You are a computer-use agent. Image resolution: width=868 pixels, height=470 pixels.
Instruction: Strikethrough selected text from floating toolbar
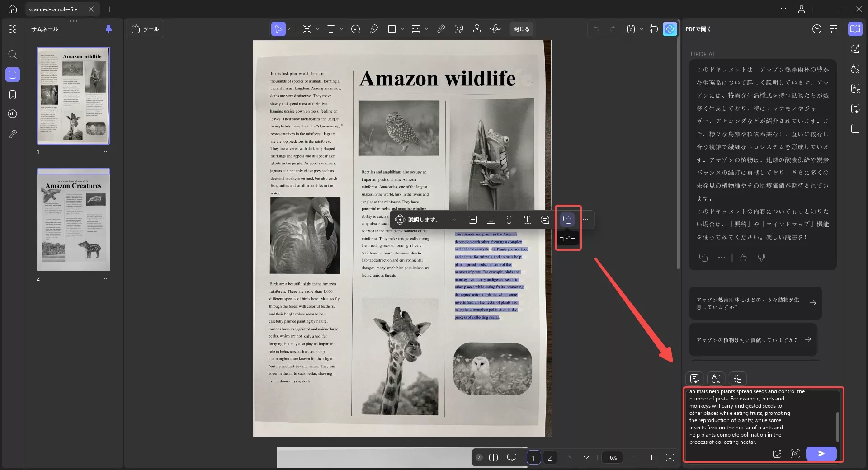coord(509,220)
